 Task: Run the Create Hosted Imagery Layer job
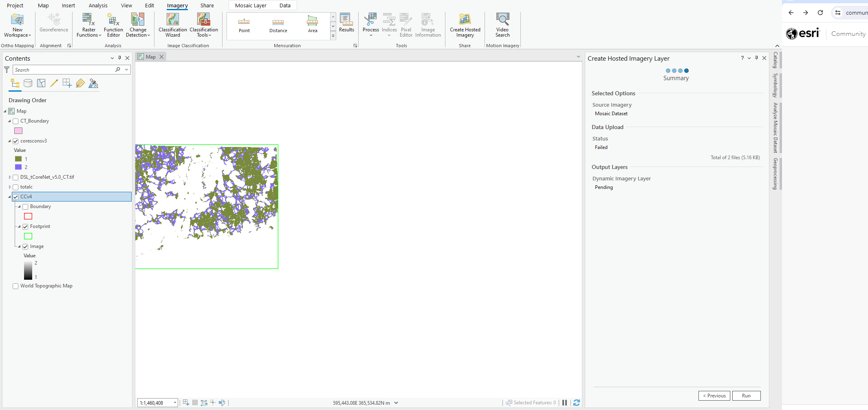coord(746,395)
